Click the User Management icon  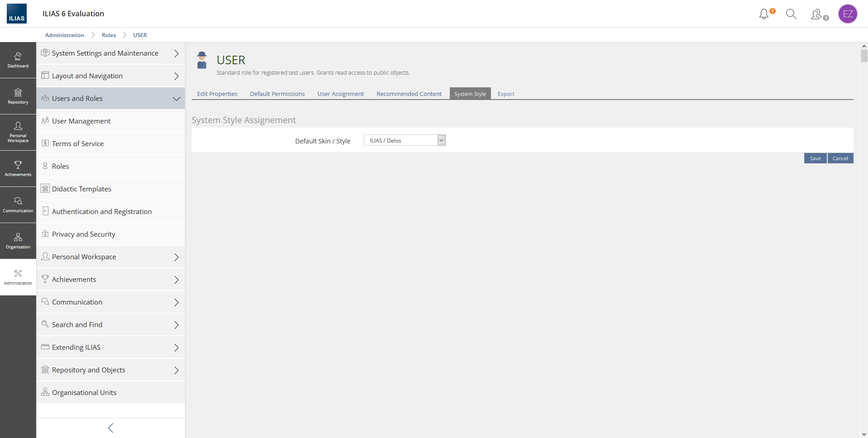click(45, 120)
